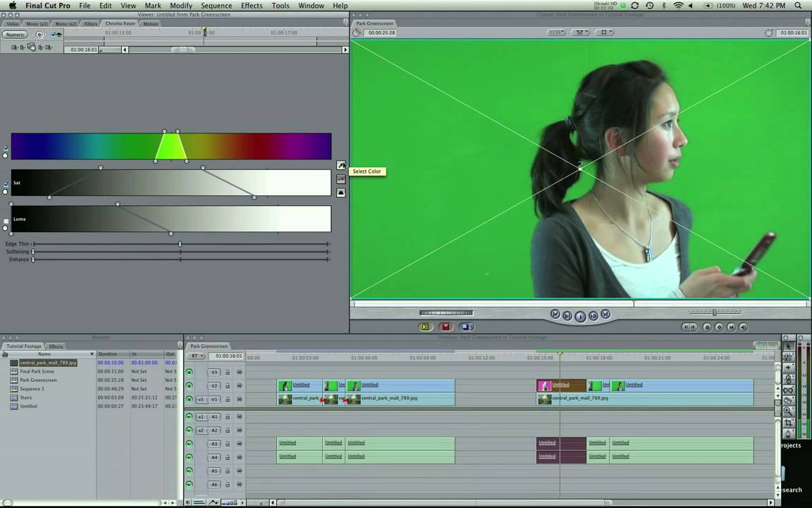Select the Final Park Scene item in Browser
Image resolution: width=812 pixels, height=508 pixels.
click(37, 372)
